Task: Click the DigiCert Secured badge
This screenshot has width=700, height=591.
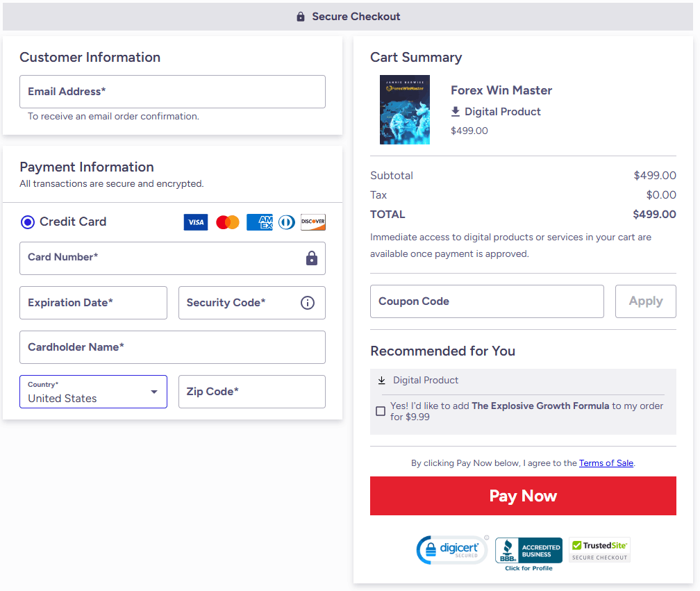Action: (451, 550)
